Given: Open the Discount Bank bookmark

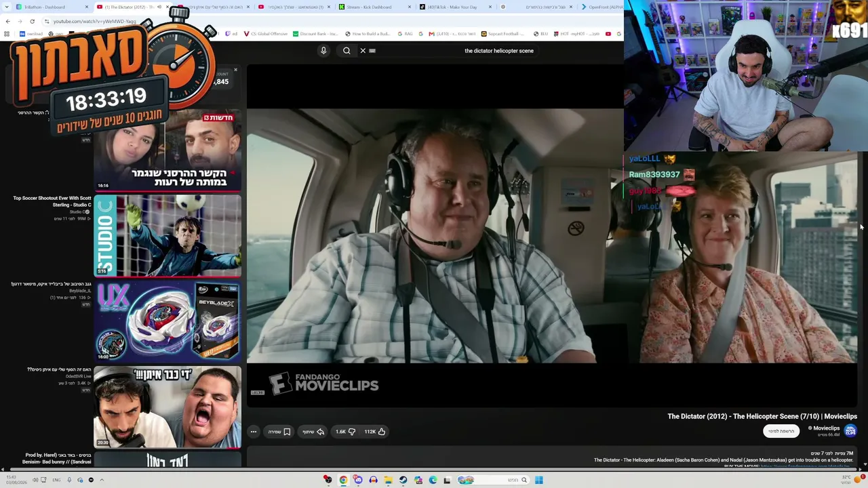Looking at the screenshot, I should click(x=315, y=34).
